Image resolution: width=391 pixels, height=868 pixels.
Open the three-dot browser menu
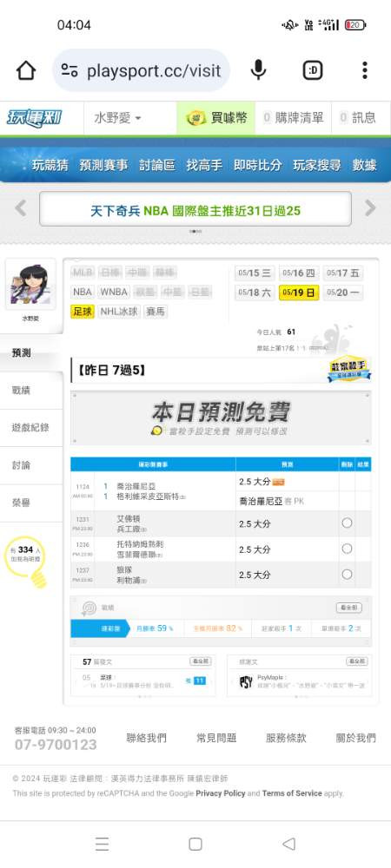point(364,70)
